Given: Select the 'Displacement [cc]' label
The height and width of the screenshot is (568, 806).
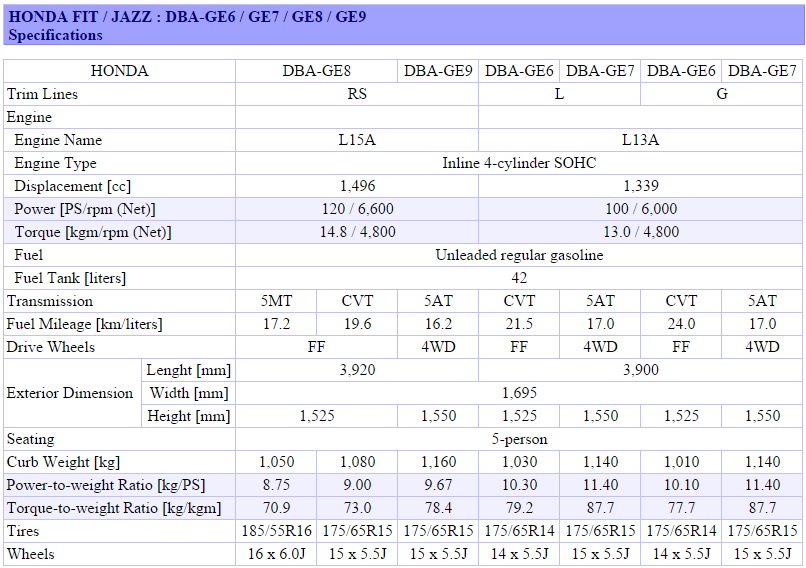Looking at the screenshot, I should (x=72, y=186).
